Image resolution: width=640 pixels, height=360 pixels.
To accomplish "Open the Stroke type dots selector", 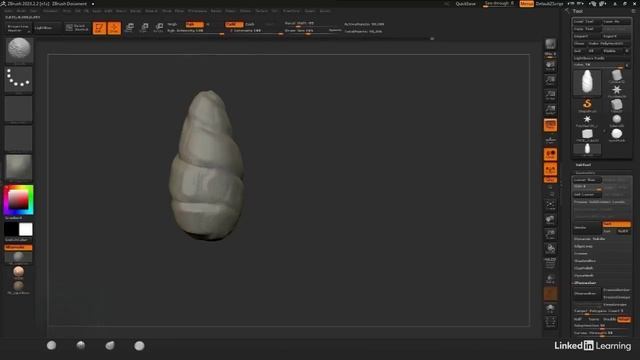I will [x=19, y=79].
